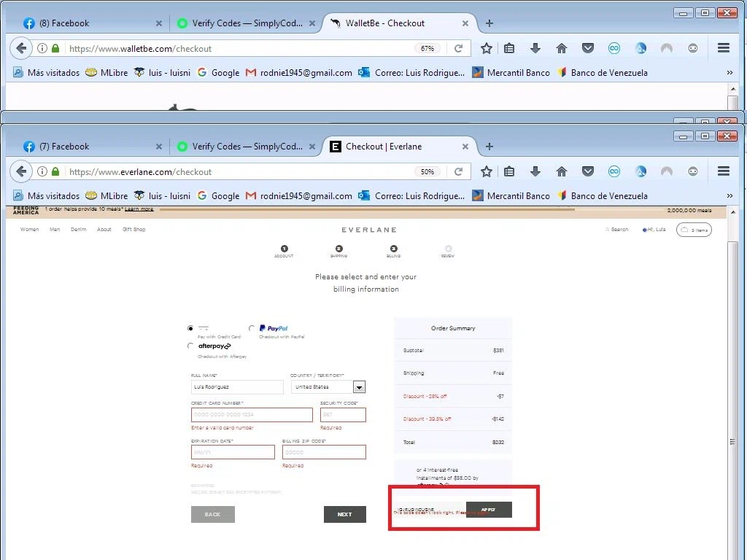Bookmark star in WalletBe window toolbar
The width and height of the screenshot is (747, 560).
[486, 48]
